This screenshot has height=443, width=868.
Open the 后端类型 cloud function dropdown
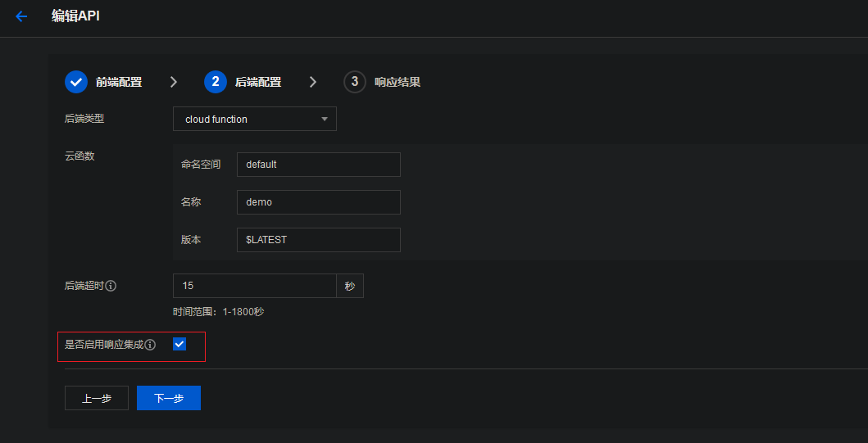[255, 119]
